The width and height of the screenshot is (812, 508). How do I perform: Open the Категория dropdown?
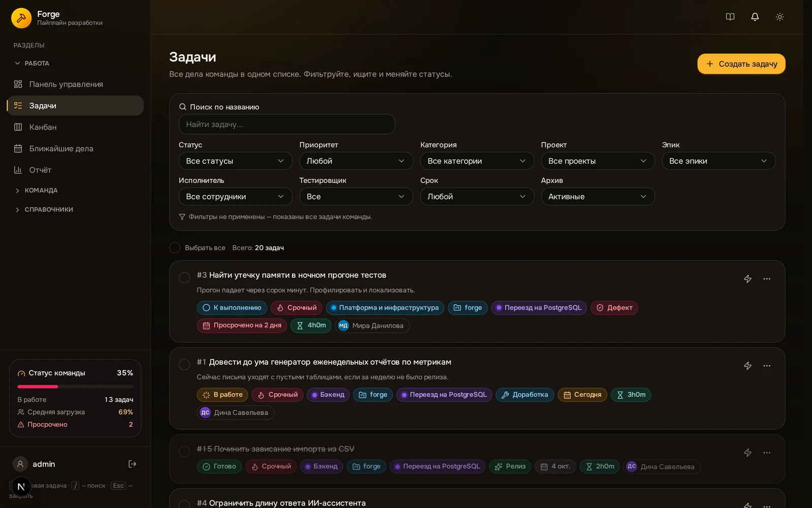tap(477, 161)
